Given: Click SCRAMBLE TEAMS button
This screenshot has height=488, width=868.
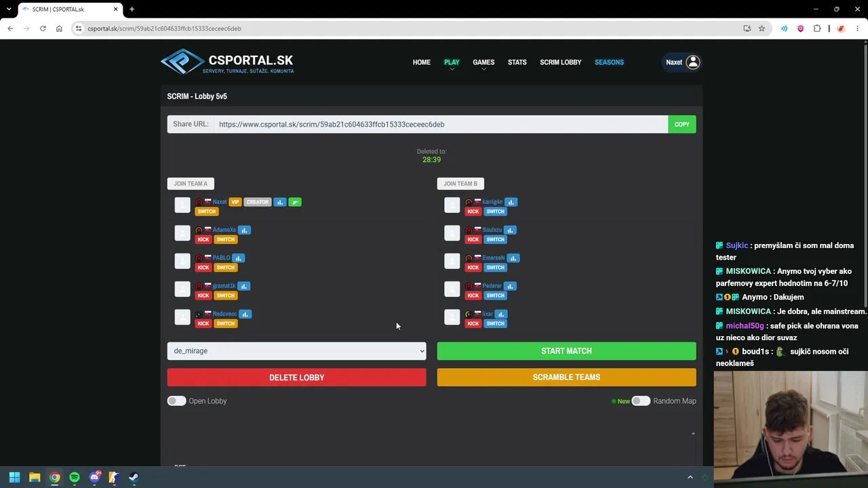Looking at the screenshot, I should [x=567, y=378].
